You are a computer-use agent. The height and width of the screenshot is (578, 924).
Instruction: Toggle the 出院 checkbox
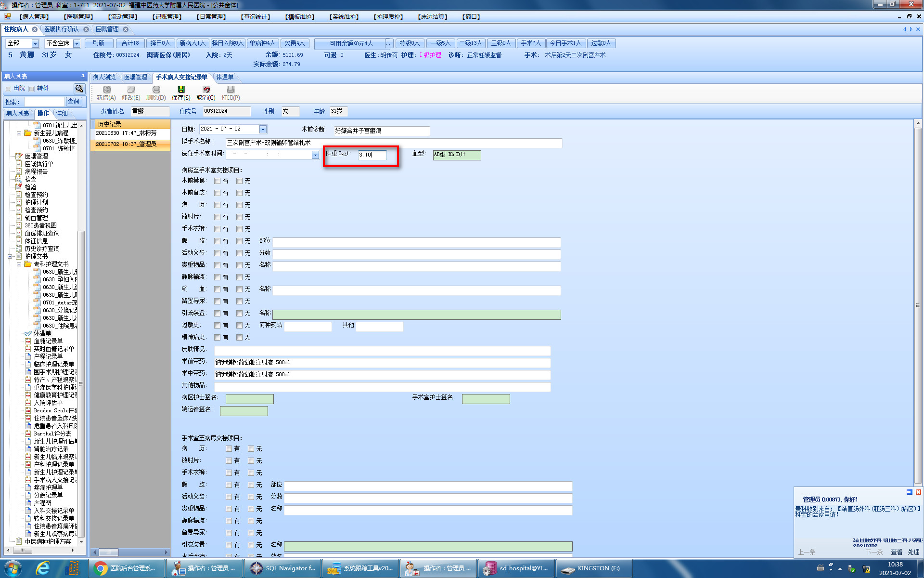(x=8, y=89)
